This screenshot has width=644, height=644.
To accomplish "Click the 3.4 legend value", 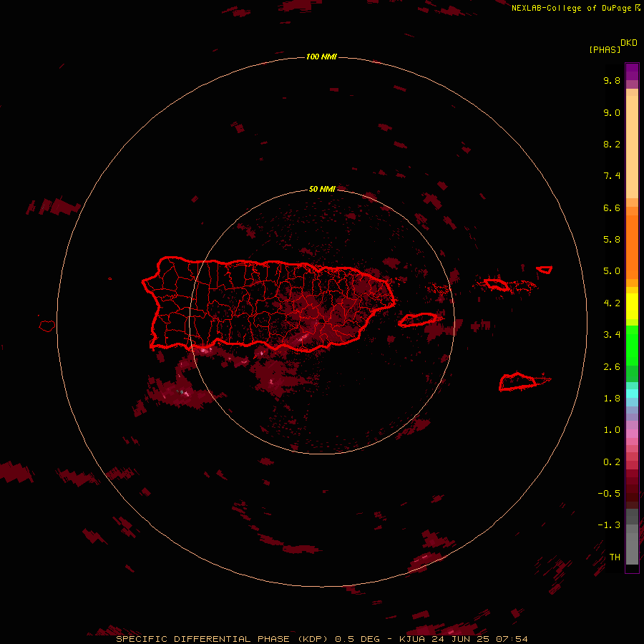I will [612, 335].
